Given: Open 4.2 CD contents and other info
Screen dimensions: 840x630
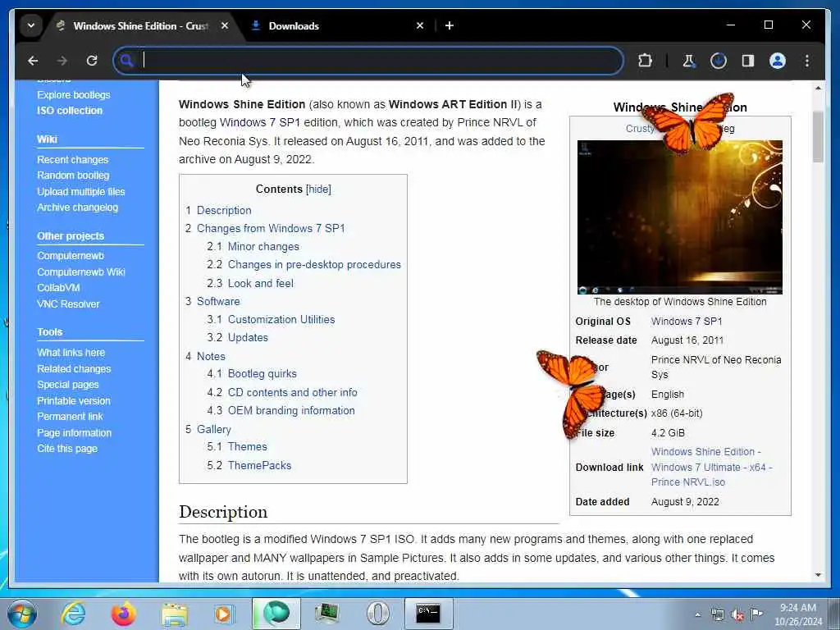Looking at the screenshot, I should point(293,392).
